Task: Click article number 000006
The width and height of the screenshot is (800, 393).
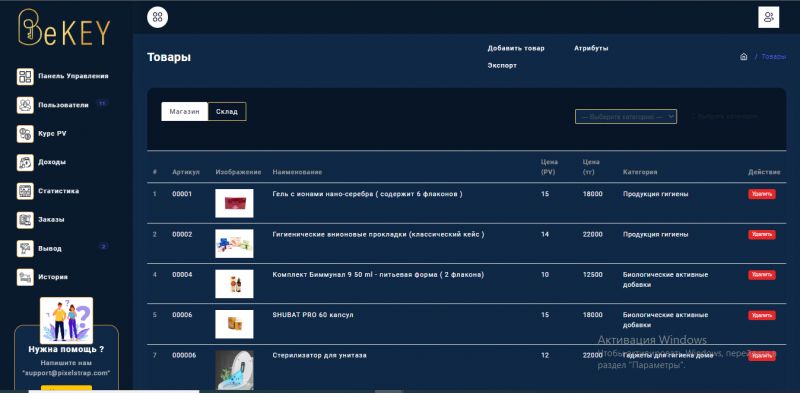Action: [x=184, y=355]
